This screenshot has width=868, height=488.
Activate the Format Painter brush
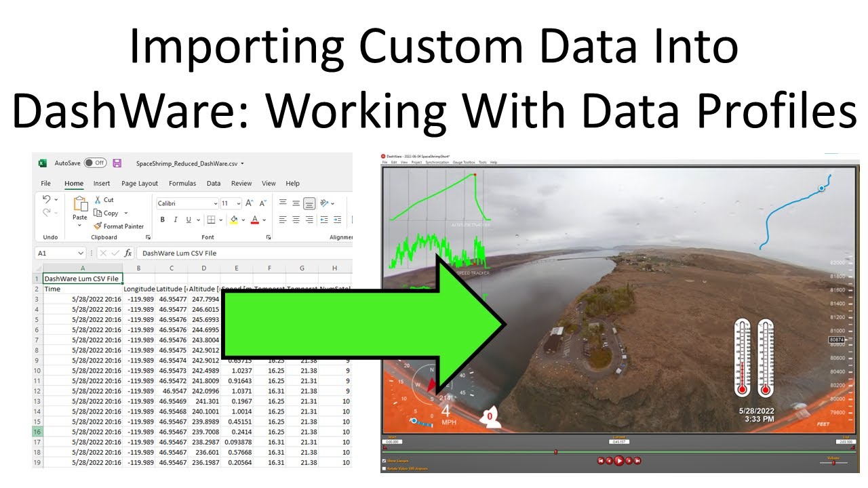[119, 226]
